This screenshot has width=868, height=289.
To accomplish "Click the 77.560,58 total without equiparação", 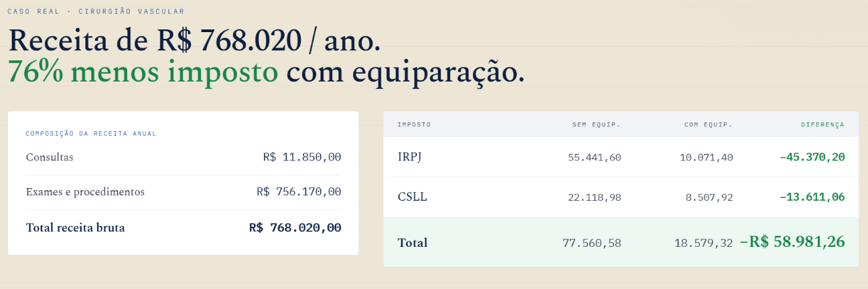I will pyautogui.click(x=592, y=243).
